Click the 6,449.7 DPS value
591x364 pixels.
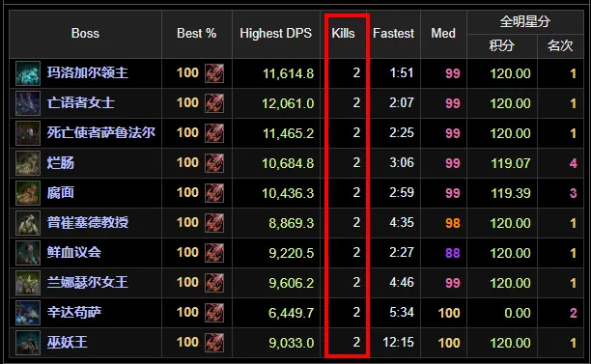pyautogui.click(x=292, y=313)
